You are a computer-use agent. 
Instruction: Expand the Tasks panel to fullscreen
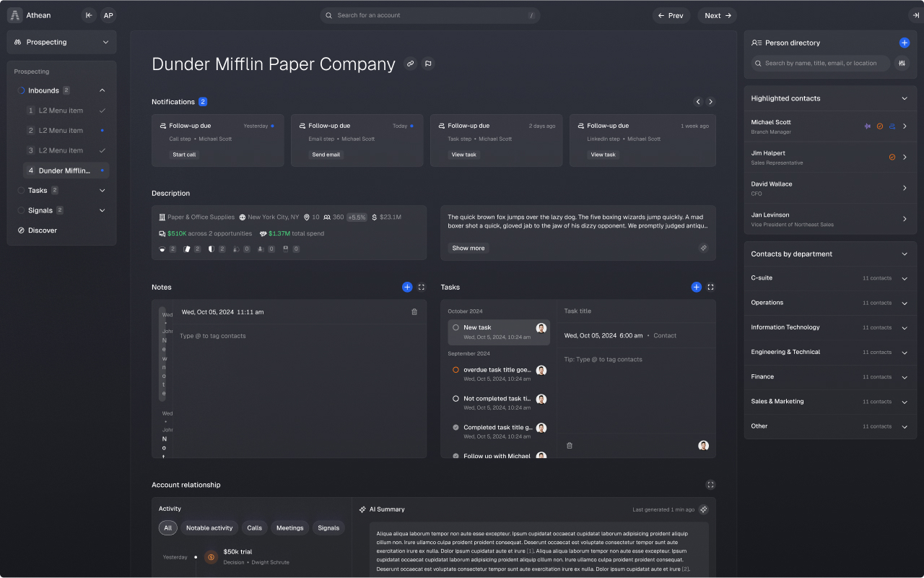(710, 287)
